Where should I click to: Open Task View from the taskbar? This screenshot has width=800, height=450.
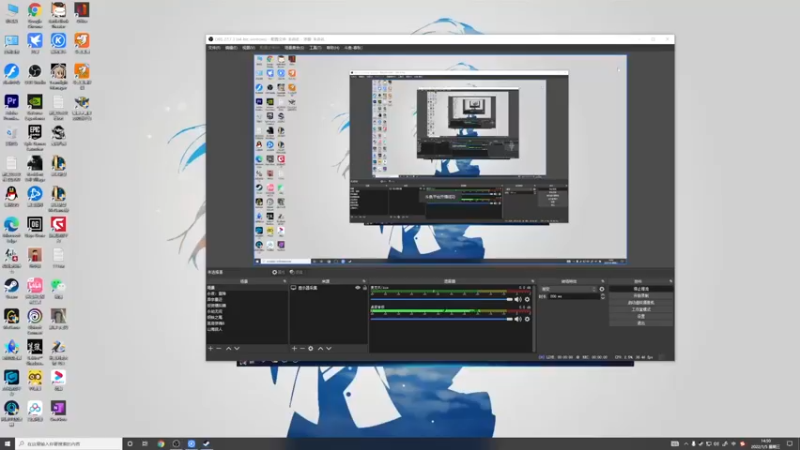click(145, 444)
